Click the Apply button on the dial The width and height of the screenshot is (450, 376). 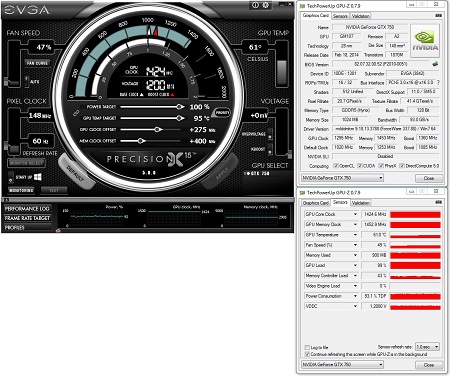[x=220, y=172]
